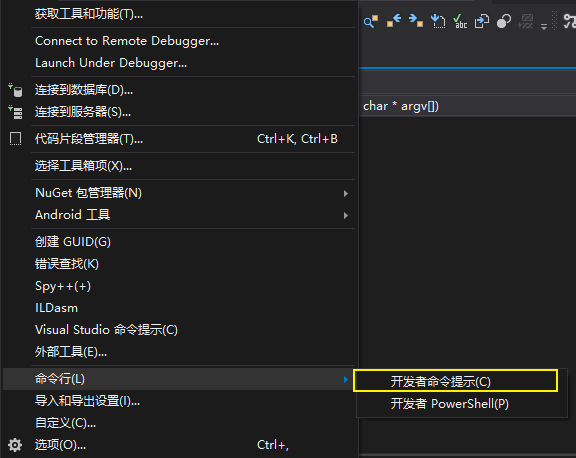This screenshot has width=576, height=458.
Task: Click the 命令行 submenu arrow
Action: click(x=346, y=379)
